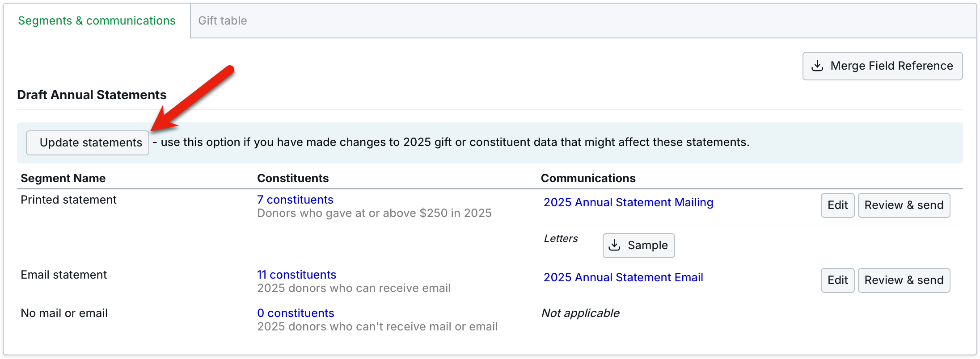
Task: Click the Sample letter download icon
Action: [615, 245]
